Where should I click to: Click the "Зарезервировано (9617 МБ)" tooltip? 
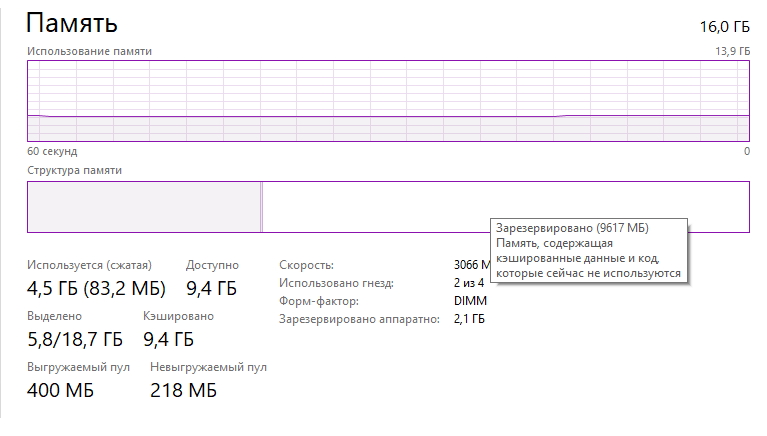pyautogui.click(x=588, y=249)
